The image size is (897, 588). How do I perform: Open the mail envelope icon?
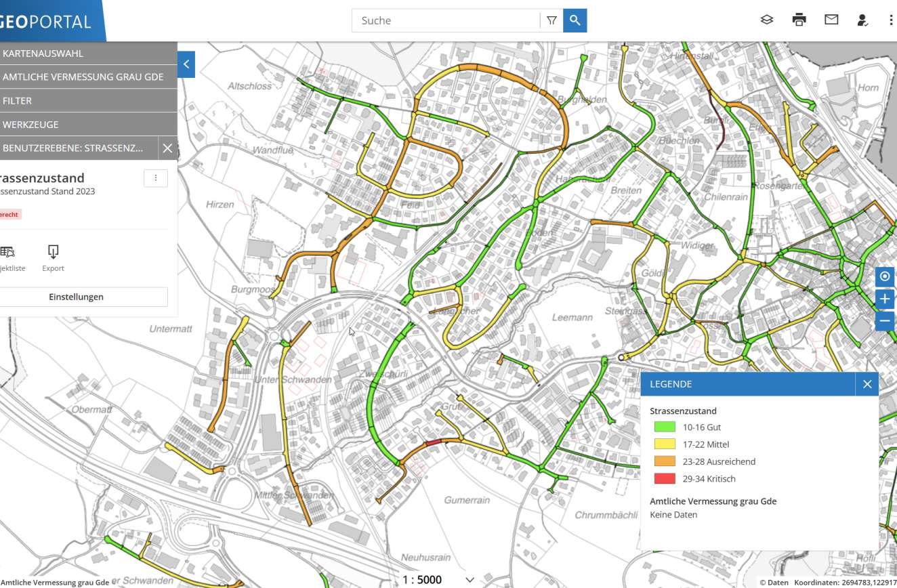[x=831, y=20]
